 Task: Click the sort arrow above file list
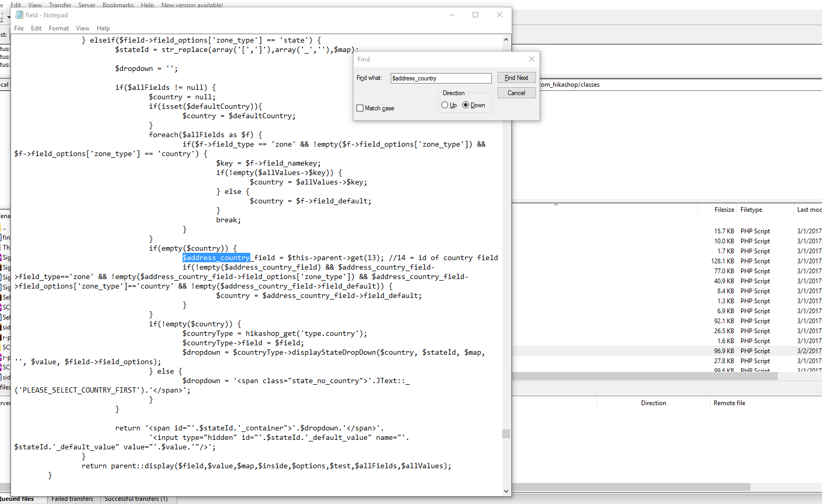coord(556,204)
